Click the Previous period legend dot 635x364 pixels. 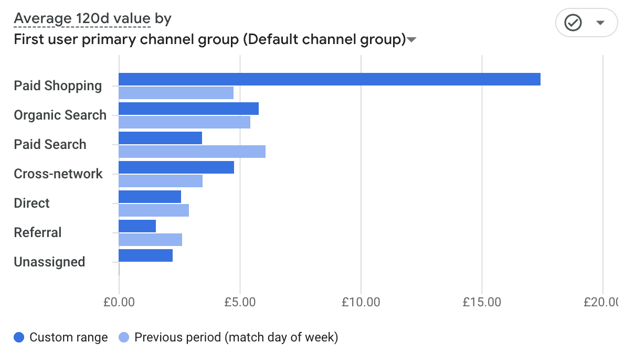(124, 337)
